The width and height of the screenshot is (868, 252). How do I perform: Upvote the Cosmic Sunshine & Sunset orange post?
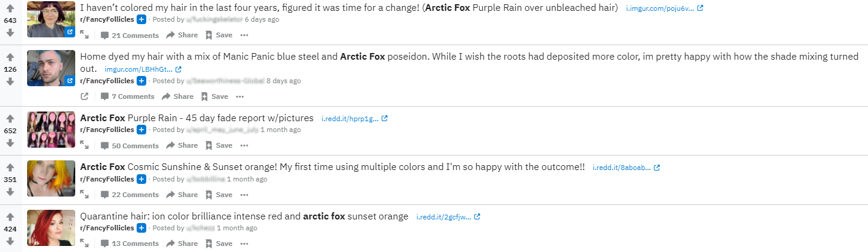click(10, 167)
